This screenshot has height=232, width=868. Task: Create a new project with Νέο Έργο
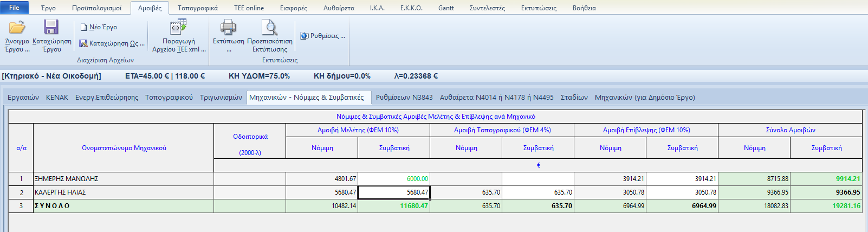[99, 27]
